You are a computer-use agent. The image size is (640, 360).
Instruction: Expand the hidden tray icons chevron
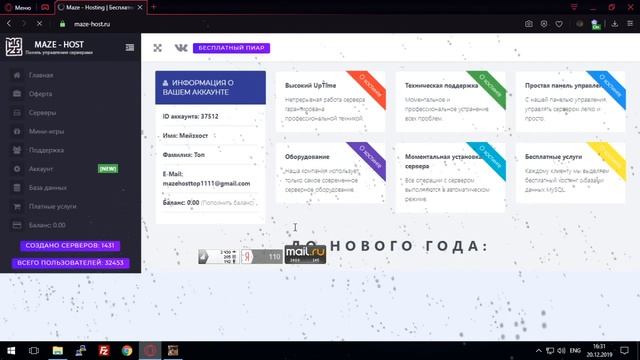click(539, 351)
